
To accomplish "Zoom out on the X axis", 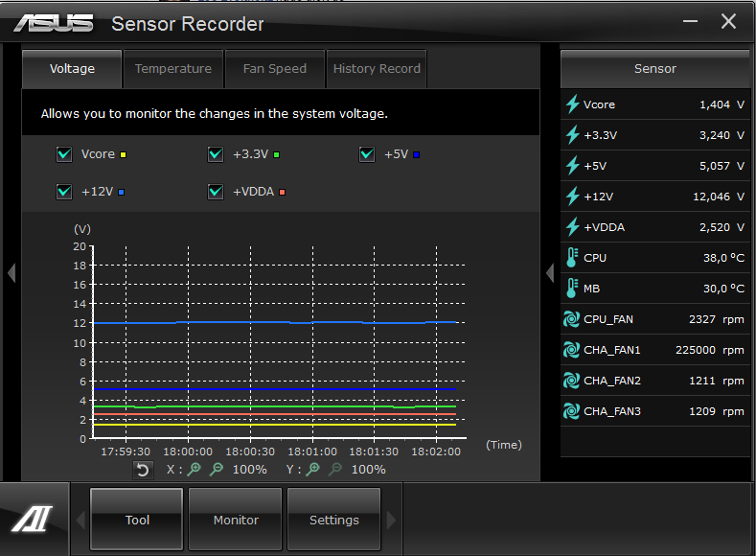I will [217, 469].
